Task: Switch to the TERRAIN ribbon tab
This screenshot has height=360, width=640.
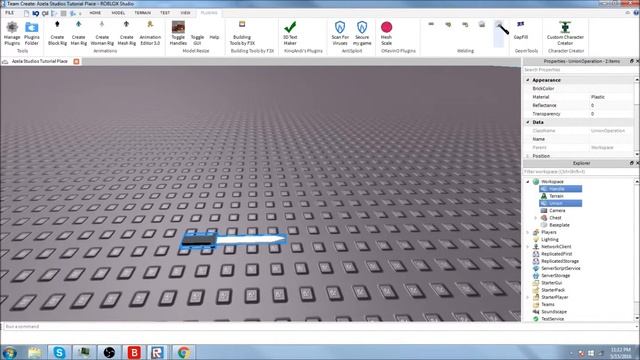Action: [x=142, y=13]
